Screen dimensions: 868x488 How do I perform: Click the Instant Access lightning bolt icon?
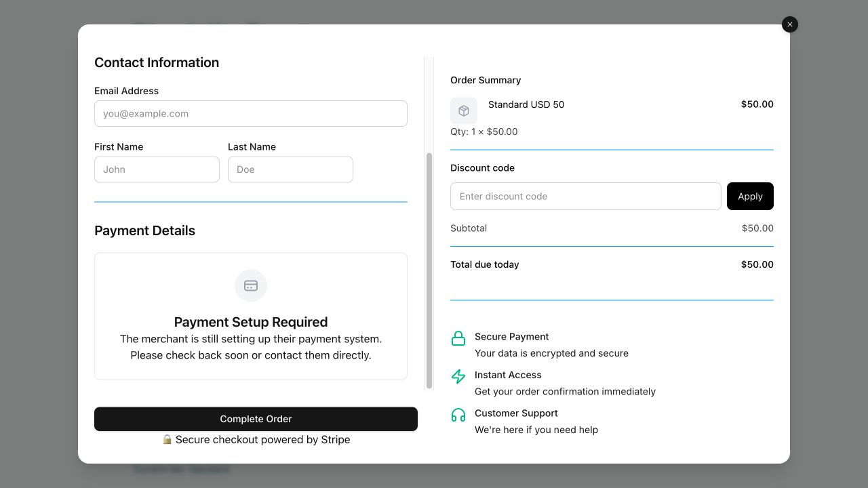coord(458,376)
